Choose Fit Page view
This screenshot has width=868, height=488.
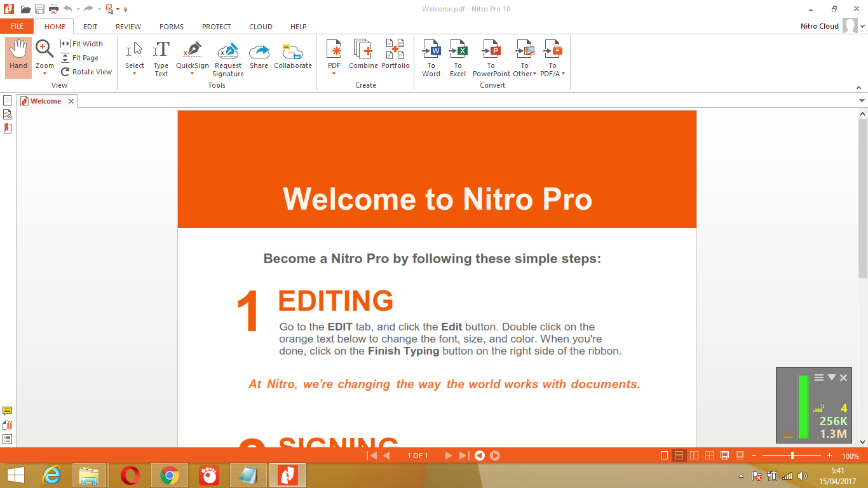pyautogui.click(x=80, y=58)
